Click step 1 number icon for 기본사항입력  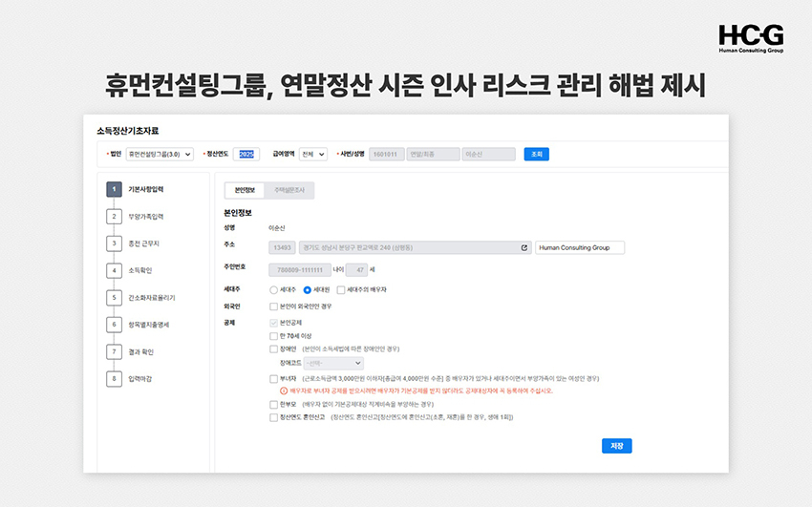coord(114,189)
